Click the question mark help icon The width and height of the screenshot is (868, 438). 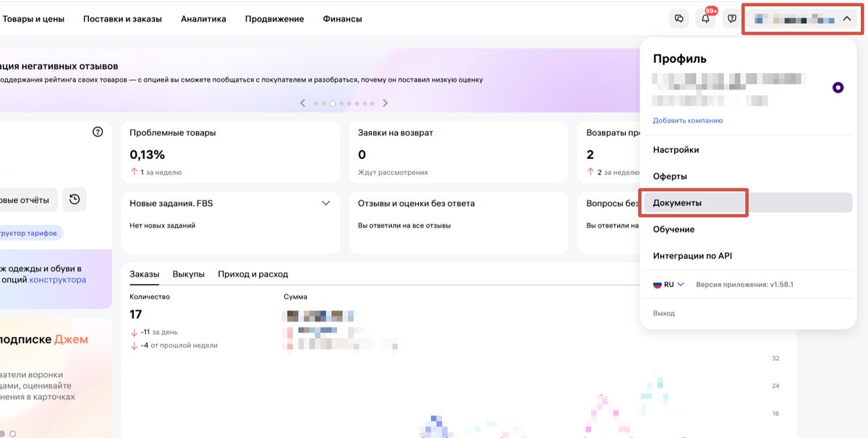[98, 132]
